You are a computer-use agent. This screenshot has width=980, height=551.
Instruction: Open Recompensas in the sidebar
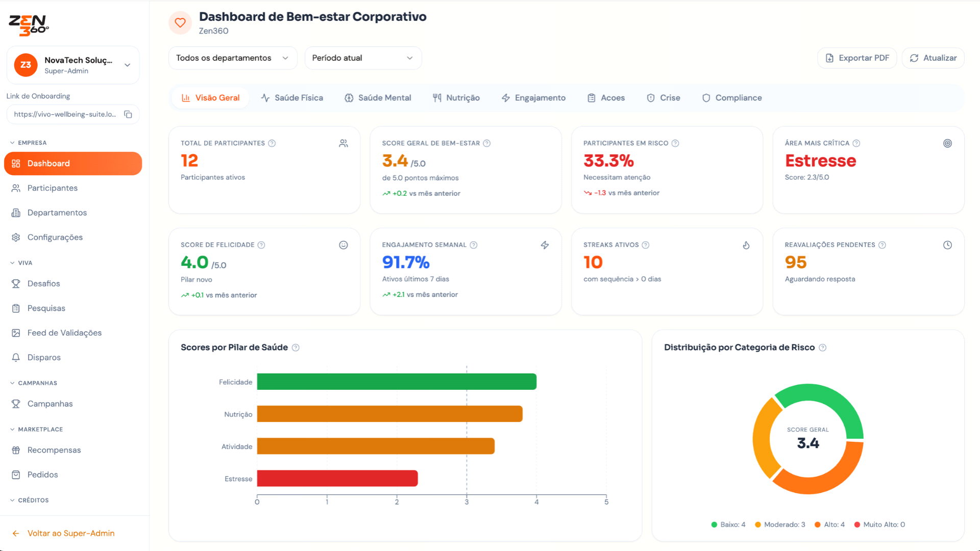[x=73, y=450]
